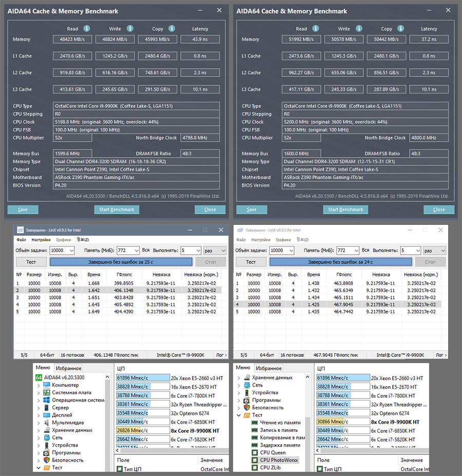Select Безопасность shield icon in left tree
This screenshot has width=462, height=476.
46,460
